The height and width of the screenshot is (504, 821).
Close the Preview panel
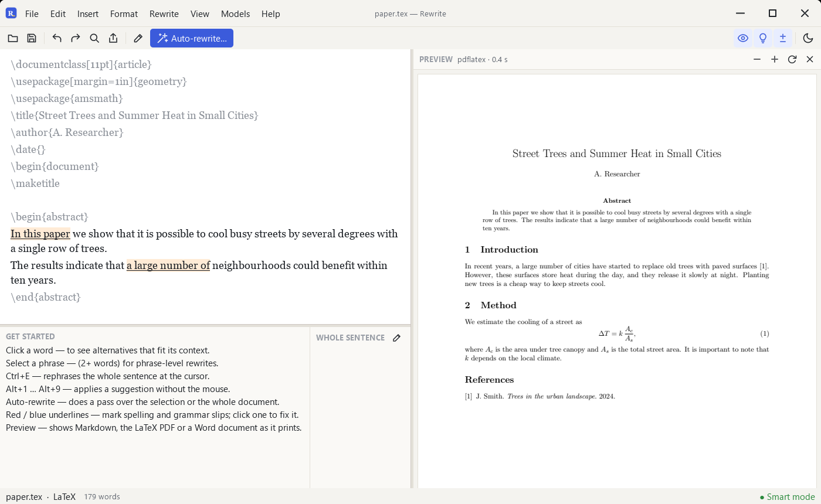810,59
